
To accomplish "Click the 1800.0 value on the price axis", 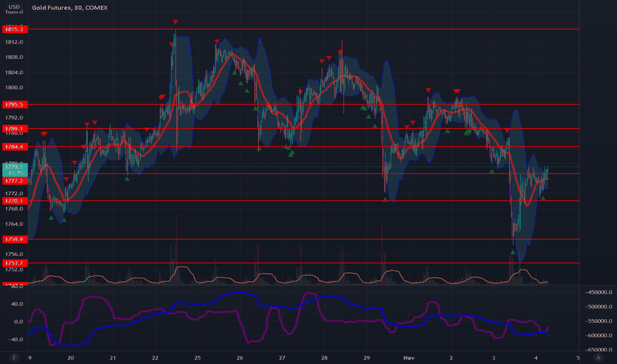I will click(14, 87).
